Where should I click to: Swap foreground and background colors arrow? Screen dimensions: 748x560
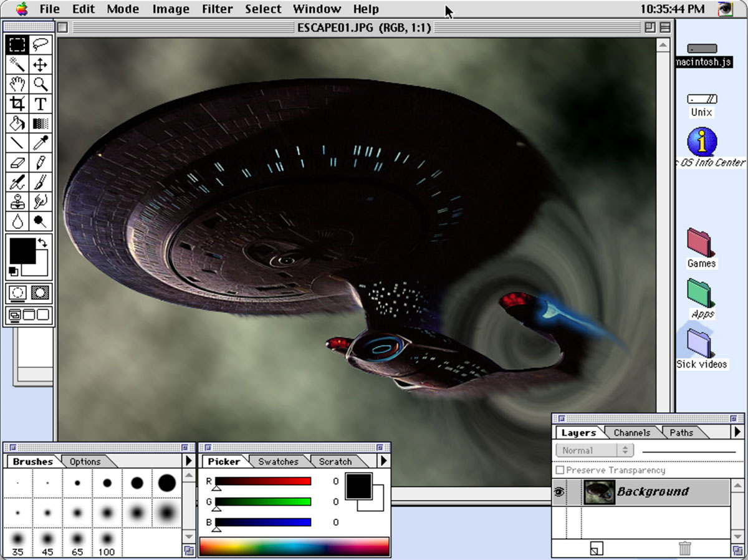[x=42, y=243]
